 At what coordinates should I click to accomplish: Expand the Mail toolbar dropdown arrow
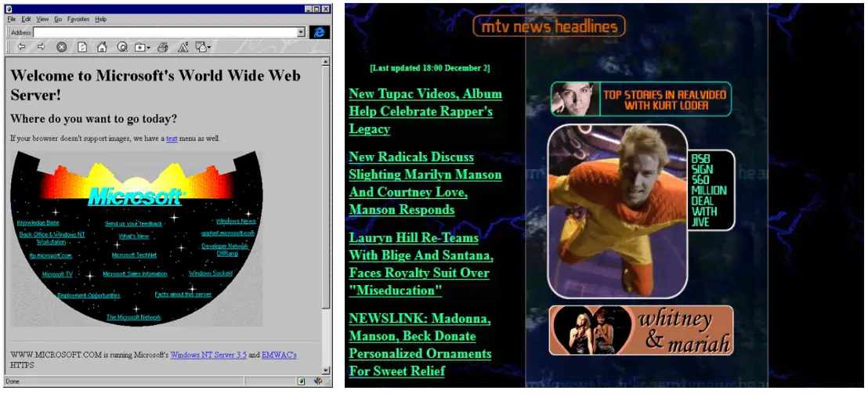[x=208, y=48]
